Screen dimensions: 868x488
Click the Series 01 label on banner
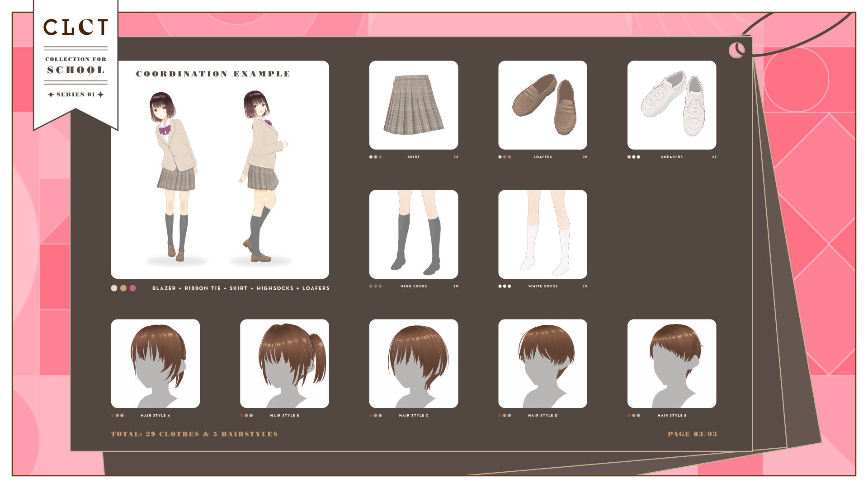[x=75, y=94]
